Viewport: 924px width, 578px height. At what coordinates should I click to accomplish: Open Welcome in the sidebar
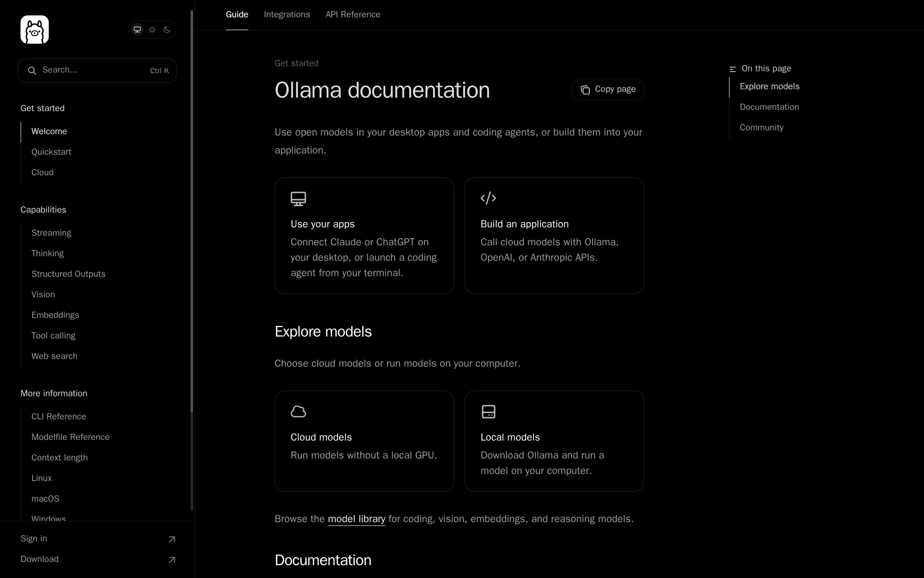point(49,132)
